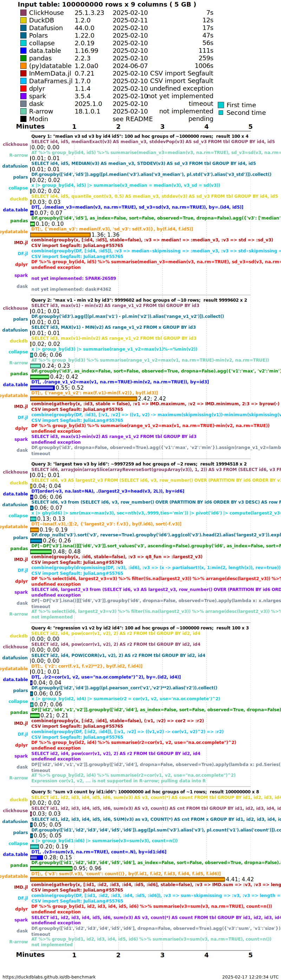Click the "First time" legend swatch

tap(221, 105)
